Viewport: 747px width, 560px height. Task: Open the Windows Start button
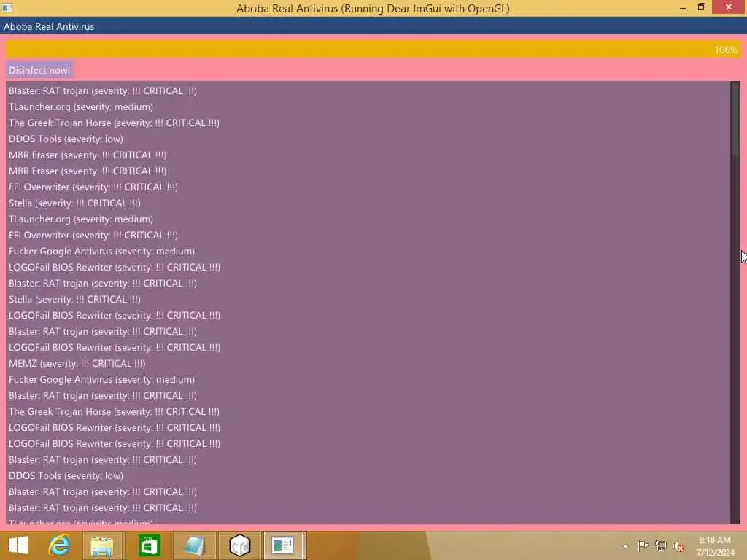point(18,545)
